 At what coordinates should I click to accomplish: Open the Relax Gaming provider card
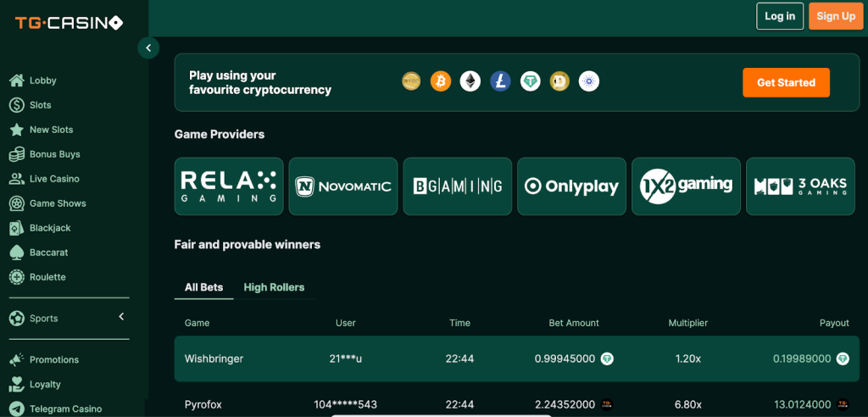click(229, 186)
